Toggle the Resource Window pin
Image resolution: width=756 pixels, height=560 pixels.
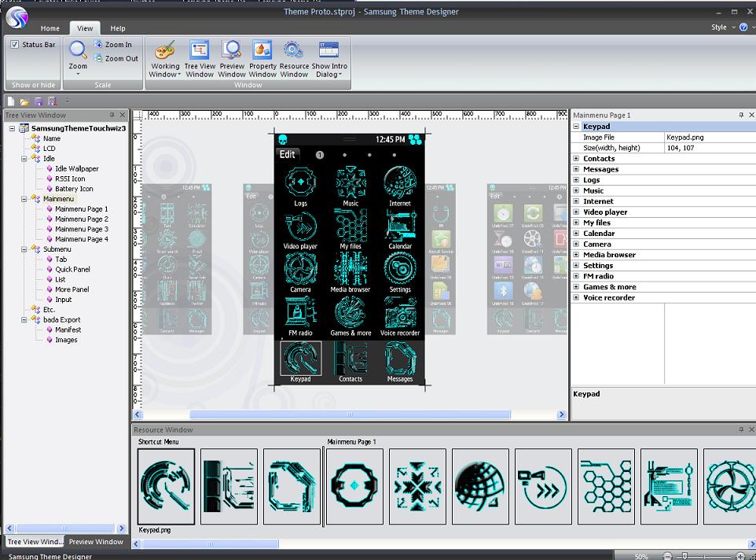(x=741, y=429)
